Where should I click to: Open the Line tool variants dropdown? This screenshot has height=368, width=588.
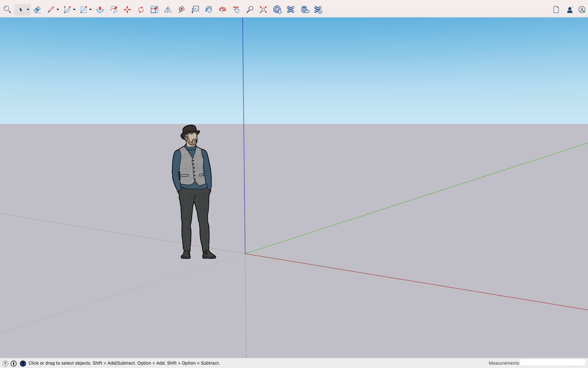[58, 10]
